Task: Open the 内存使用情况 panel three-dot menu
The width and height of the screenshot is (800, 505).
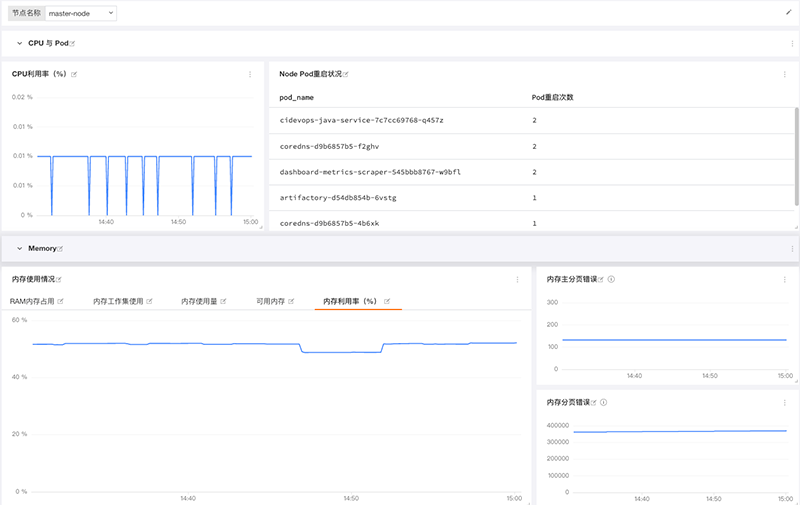Action: 517,280
